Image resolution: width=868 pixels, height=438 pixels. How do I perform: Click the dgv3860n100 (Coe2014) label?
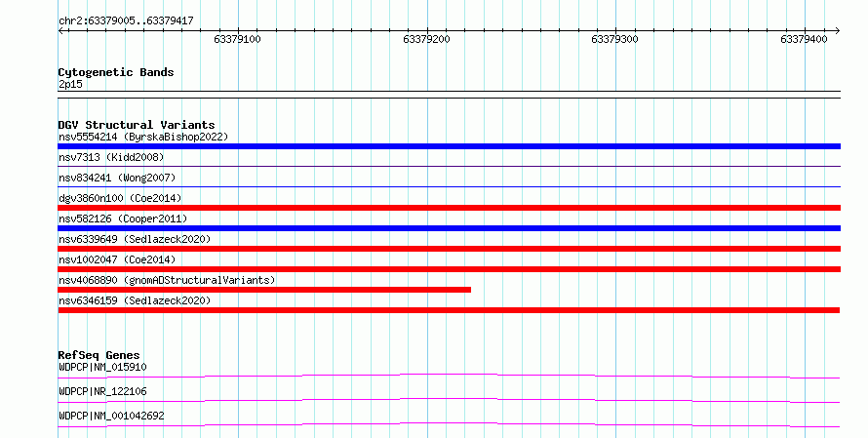(x=120, y=198)
